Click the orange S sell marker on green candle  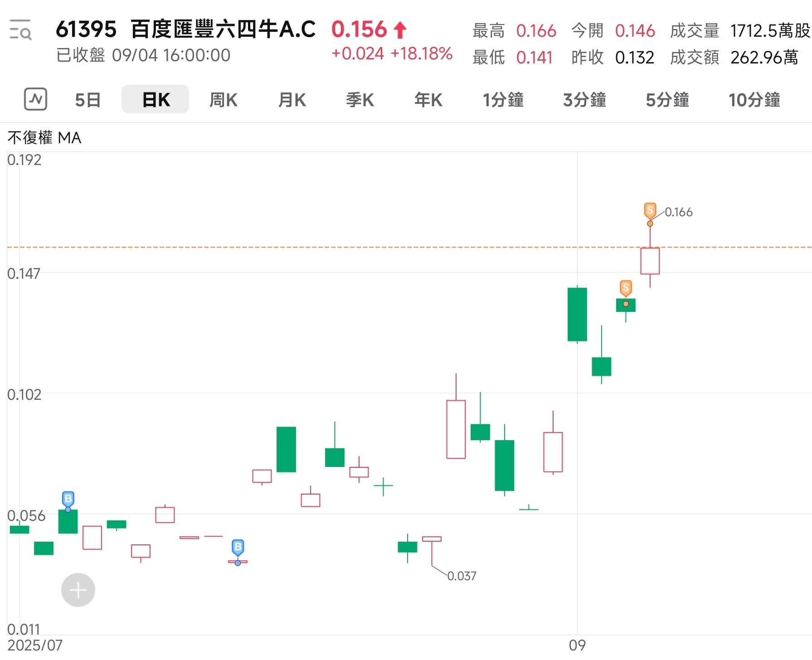626,288
